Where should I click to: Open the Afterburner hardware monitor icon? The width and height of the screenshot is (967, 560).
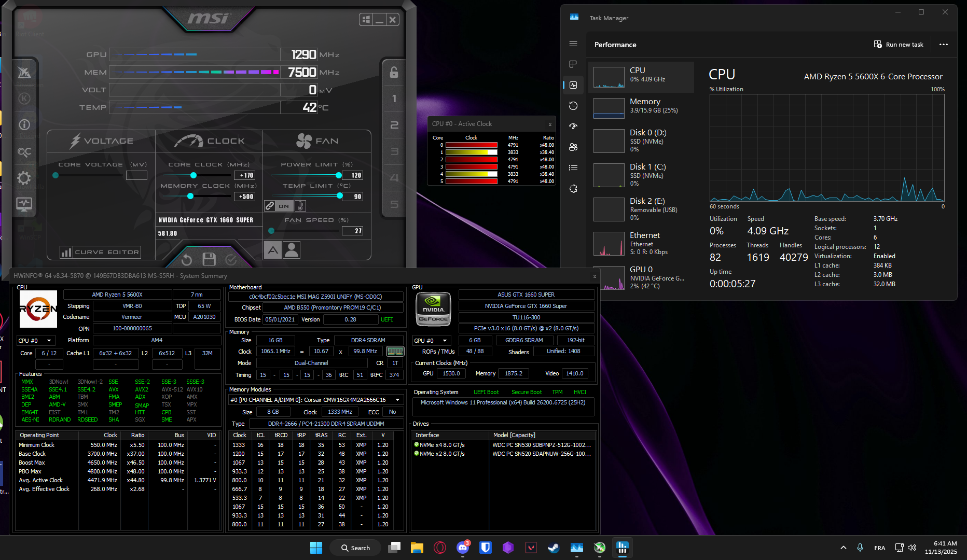[x=24, y=204]
